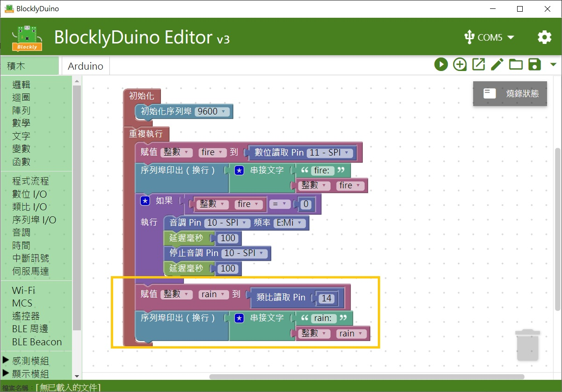Click the 初始化 block header

point(142,96)
